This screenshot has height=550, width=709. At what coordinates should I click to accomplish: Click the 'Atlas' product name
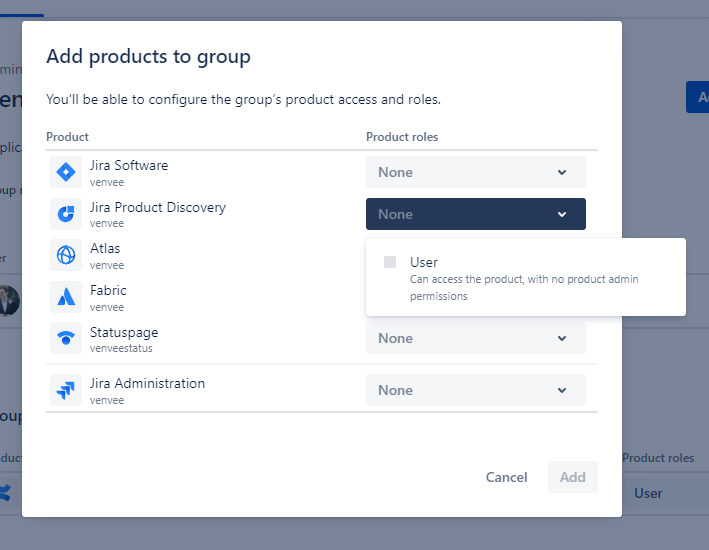[105, 248]
